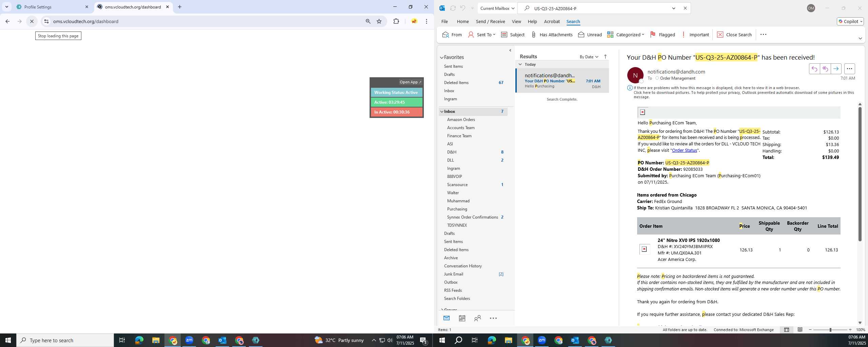Select the D&H folder under Inbox

pyautogui.click(x=473, y=152)
